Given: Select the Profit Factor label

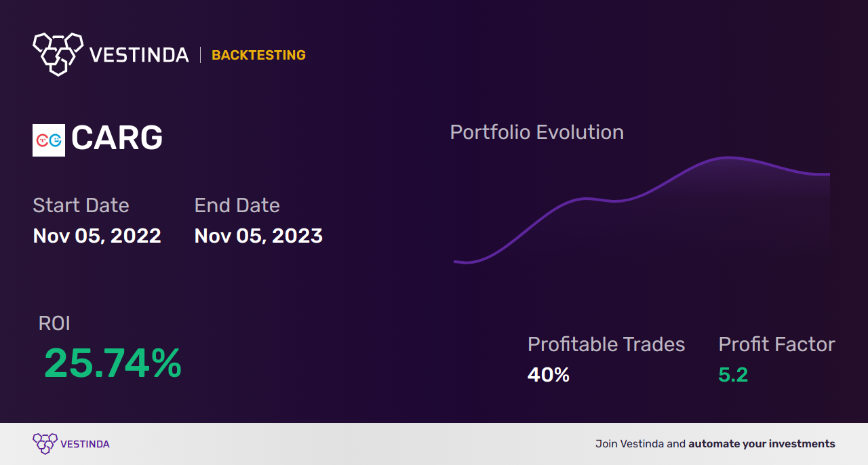Looking at the screenshot, I should (x=777, y=344).
